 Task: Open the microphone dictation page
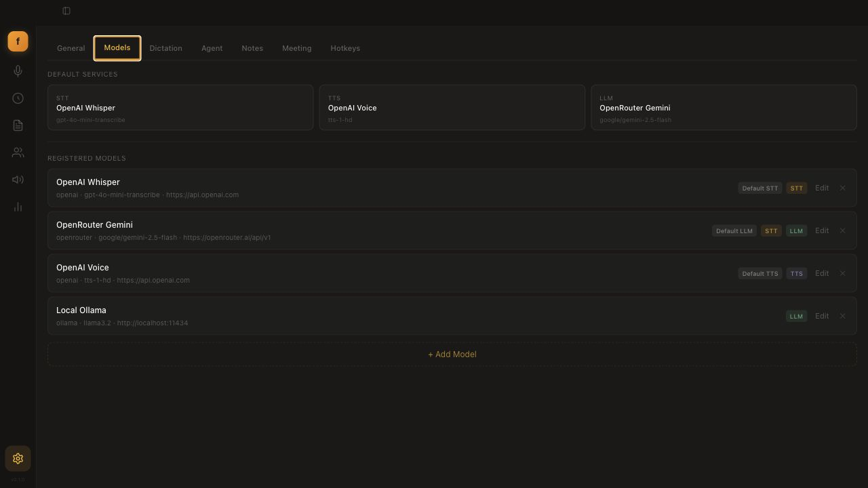click(18, 71)
